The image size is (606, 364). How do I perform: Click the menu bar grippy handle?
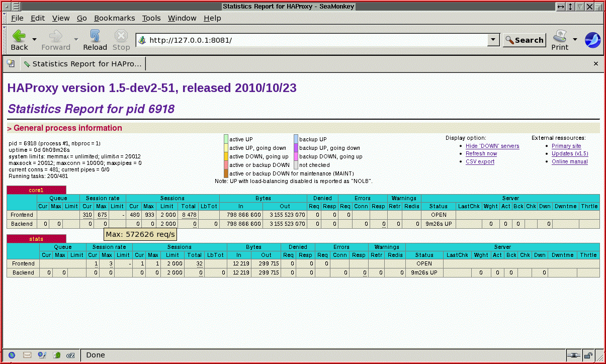click(6, 18)
